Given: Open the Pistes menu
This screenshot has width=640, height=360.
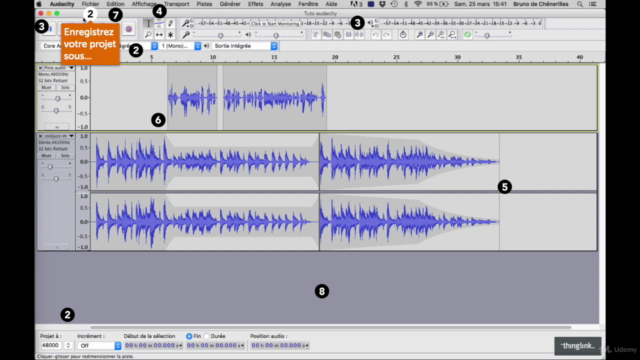Looking at the screenshot, I should [x=204, y=4].
